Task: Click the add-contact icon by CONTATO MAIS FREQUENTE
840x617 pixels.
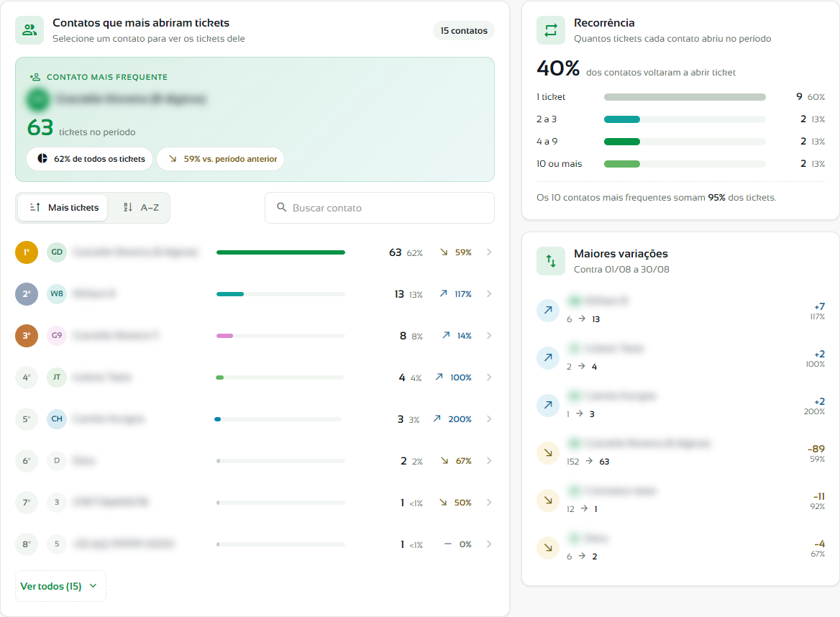Action: 35,77
